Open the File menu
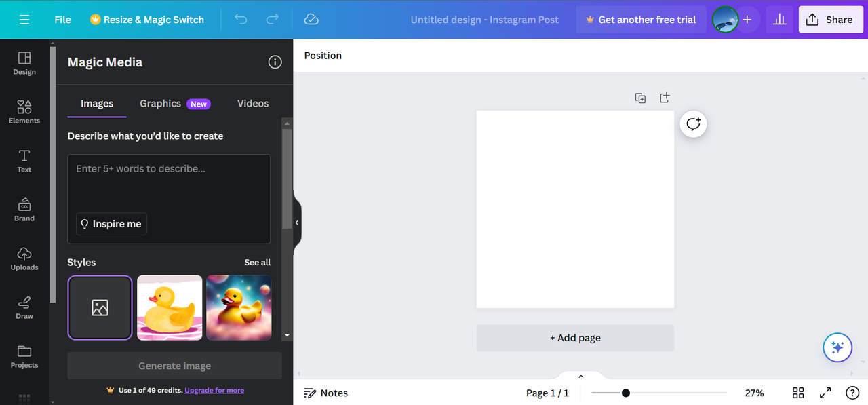868x405 pixels. click(x=62, y=20)
